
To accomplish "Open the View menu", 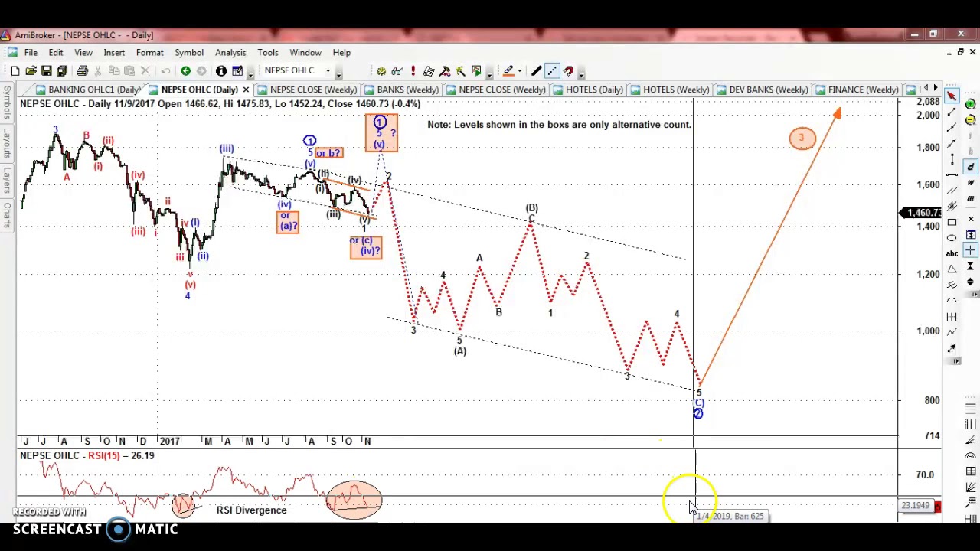I will [83, 52].
